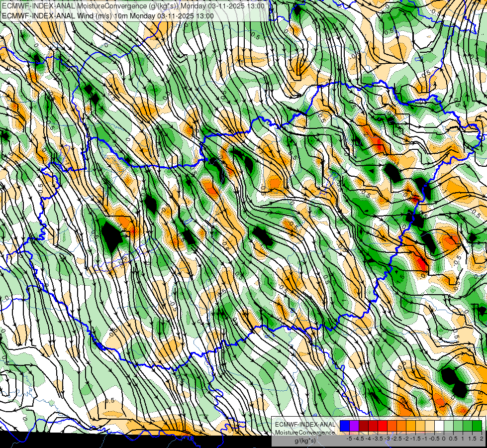Click the crimson swatch between -4 and -3.5
The height and width of the screenshot is (448, 487).
click(x=373, y=426)
